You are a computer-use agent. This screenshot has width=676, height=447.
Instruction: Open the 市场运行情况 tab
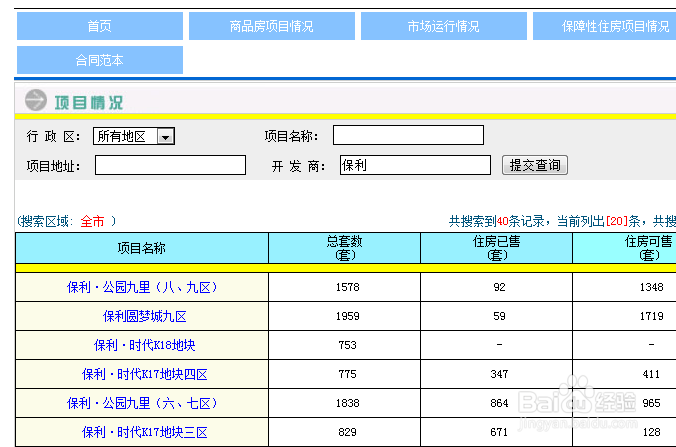(x=444, y=26)
